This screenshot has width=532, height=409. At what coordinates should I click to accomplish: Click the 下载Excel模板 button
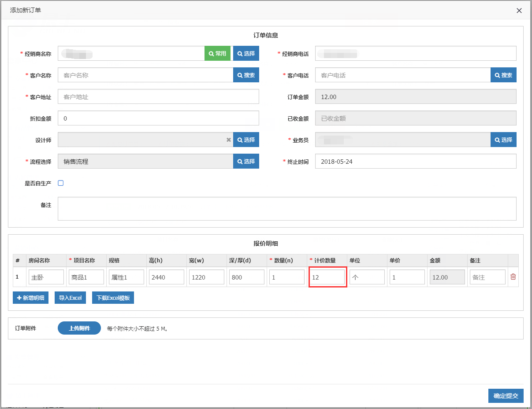click(x=113, y=298)
